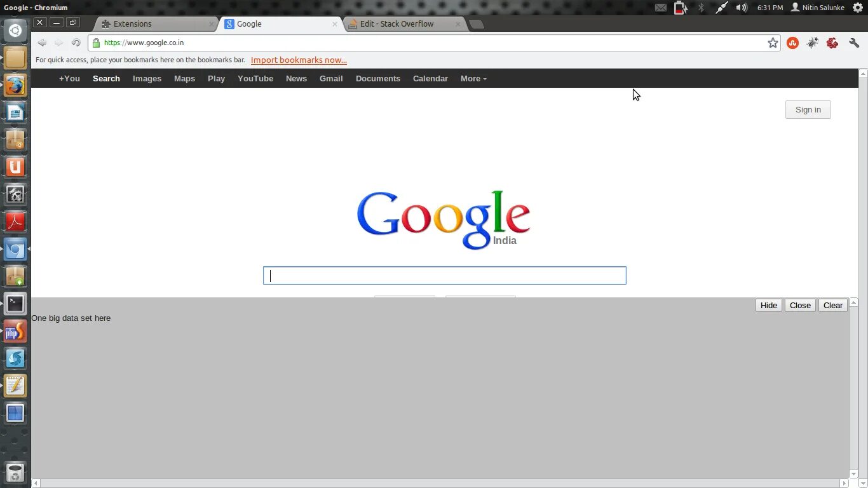Viewport: 868px width, 488px height.
Task: Click the green padlock in address bar
Action: coord(96,43)
